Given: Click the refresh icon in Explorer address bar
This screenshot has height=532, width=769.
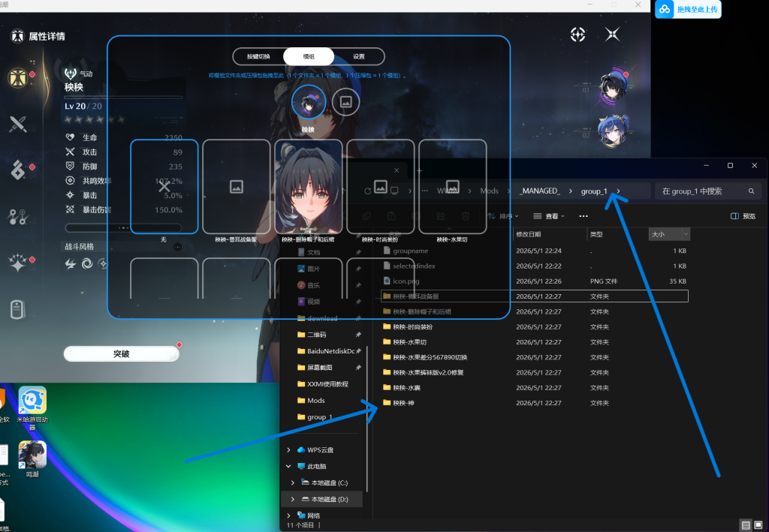Looking at the screenshot, I should pos(367,191).
